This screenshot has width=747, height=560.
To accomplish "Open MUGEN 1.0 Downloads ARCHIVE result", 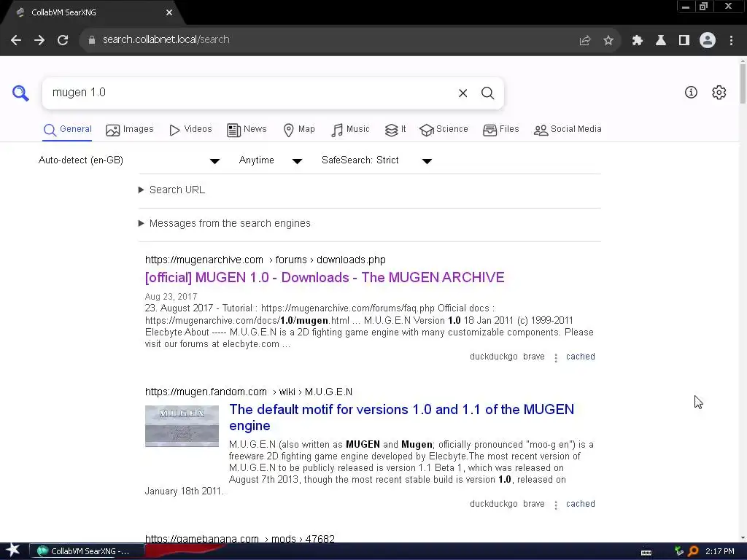I will (x=325, y=278).
